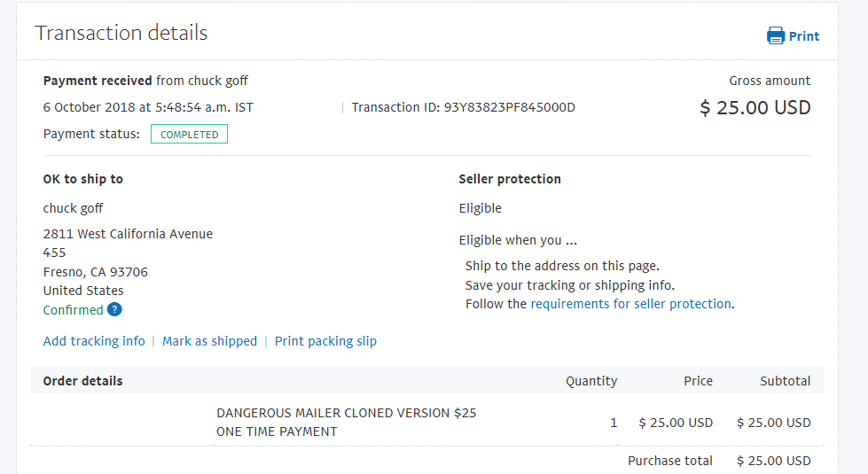This screenshot has height=474, width=868.
Task: Select the Transaction ID number text
Action: click(x=509, y=107)
